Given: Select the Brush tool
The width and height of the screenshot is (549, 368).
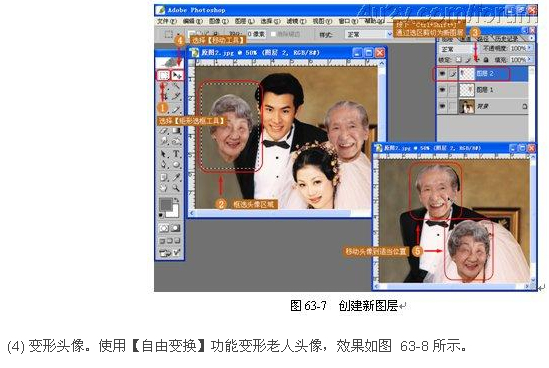Looking at the screenshot, I should click(176, 110).
